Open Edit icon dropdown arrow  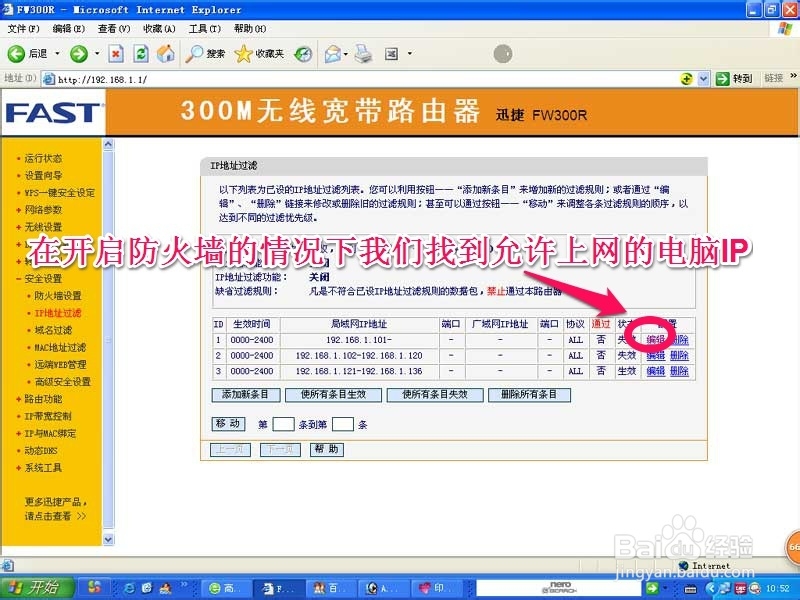(409, 54)
